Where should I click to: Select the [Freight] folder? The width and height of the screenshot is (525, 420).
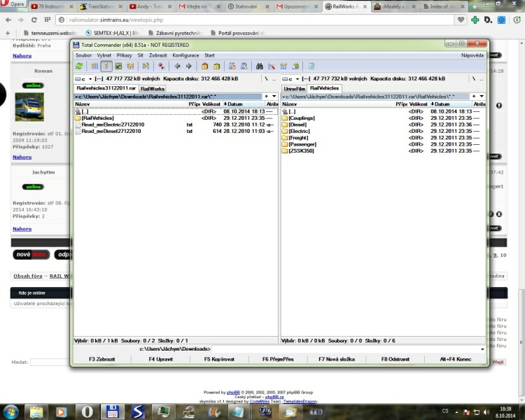(383, 138)
